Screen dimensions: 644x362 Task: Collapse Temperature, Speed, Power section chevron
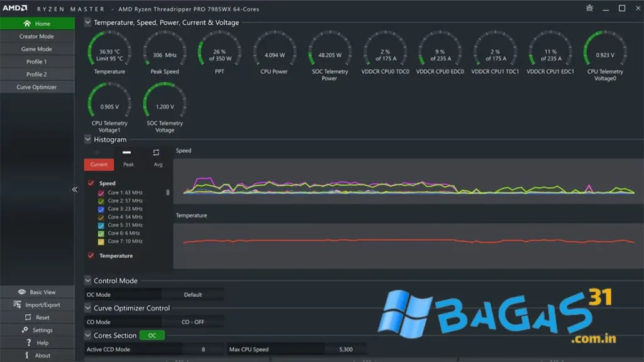pos(87,22)
